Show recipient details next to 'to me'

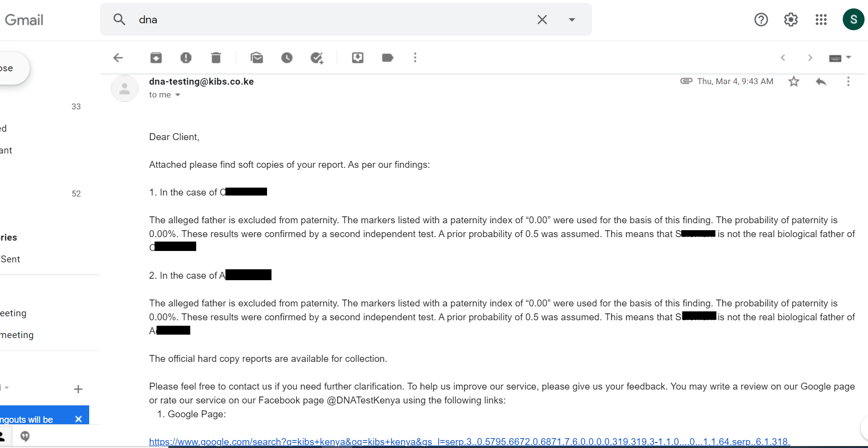(178, 95)
